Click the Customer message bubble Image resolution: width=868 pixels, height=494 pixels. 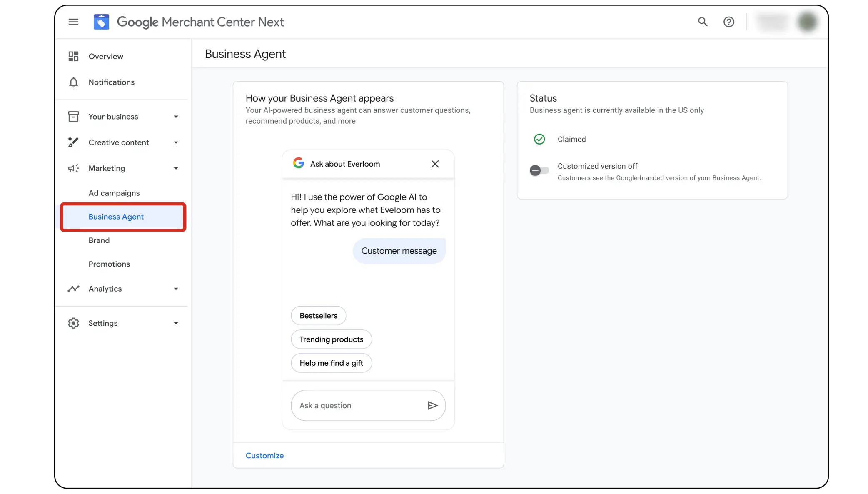tap(399, 251)
